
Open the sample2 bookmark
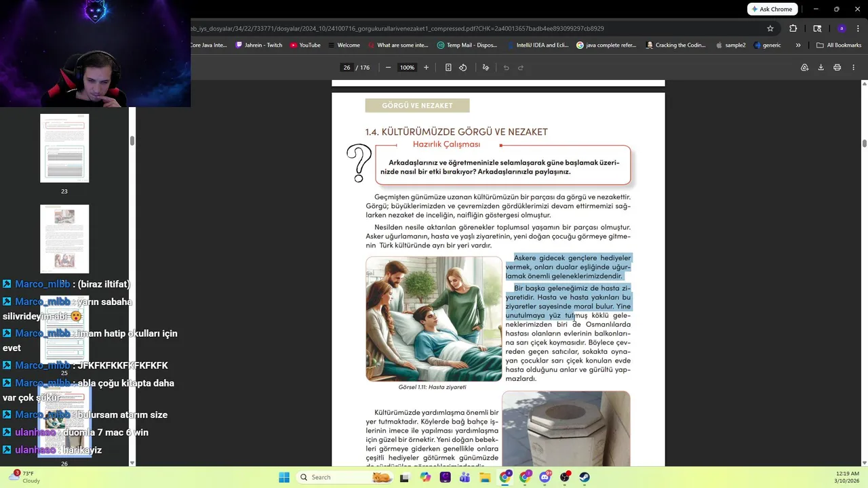tap(730, 45)
